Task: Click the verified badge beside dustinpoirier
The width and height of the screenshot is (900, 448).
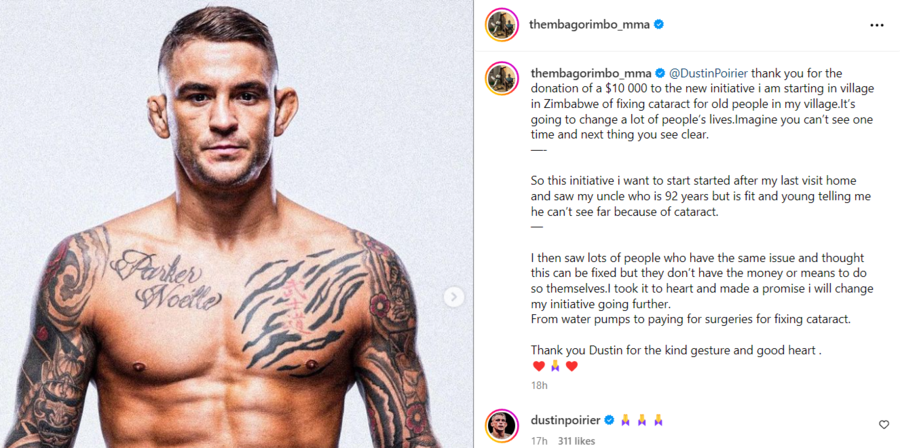Action: [x=609, y=420]
